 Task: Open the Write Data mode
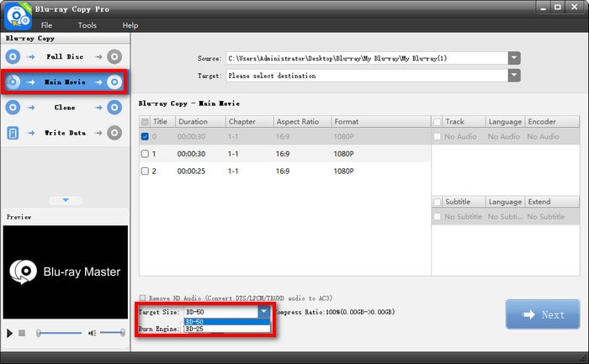pyautogui.click(x=65, y=133)
